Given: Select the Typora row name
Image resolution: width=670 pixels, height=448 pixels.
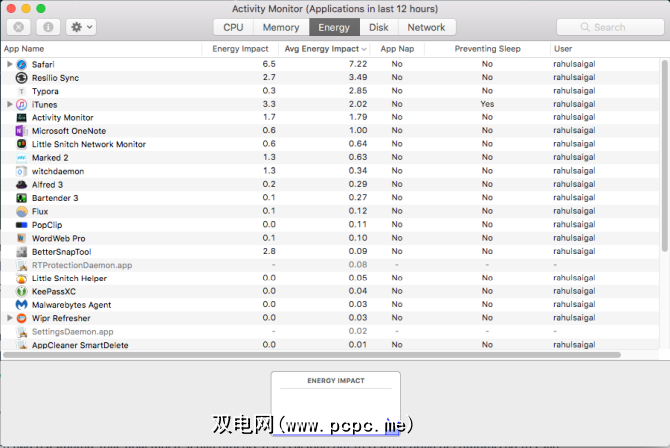Looking at the screenshot, I should 45,91.
